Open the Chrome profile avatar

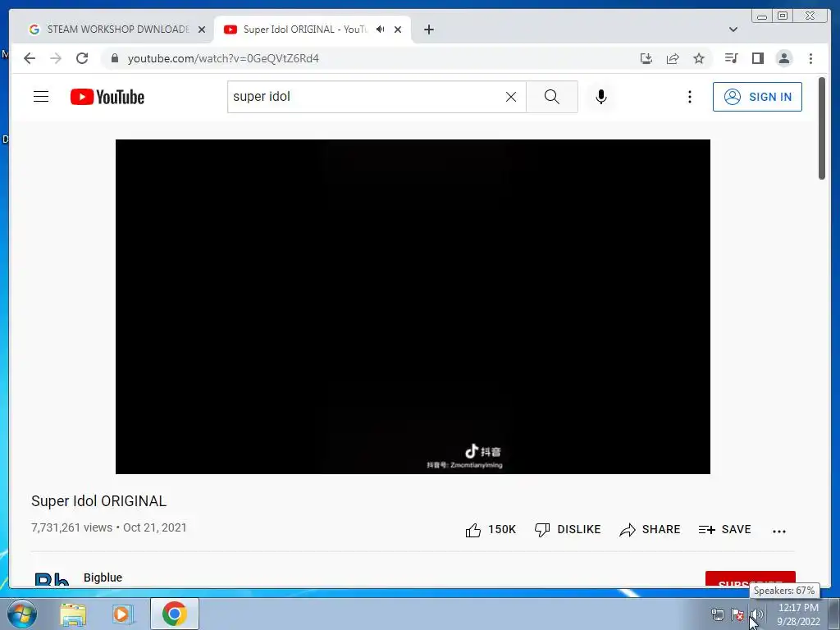tap(783, 58)
